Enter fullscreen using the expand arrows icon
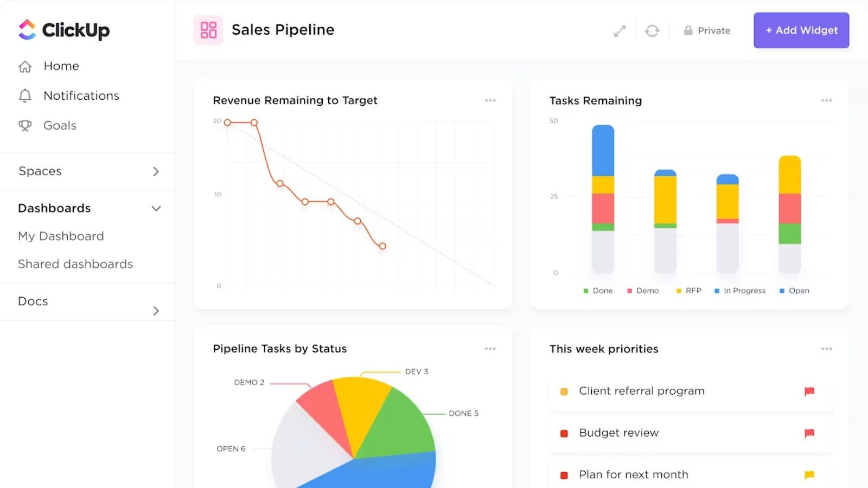 coord(619,30)
